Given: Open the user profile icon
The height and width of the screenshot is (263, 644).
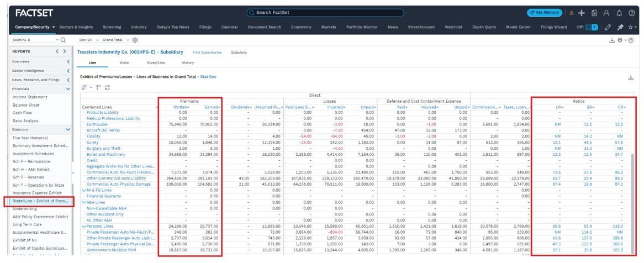Looking at the screenshot, I should (606, 13).
